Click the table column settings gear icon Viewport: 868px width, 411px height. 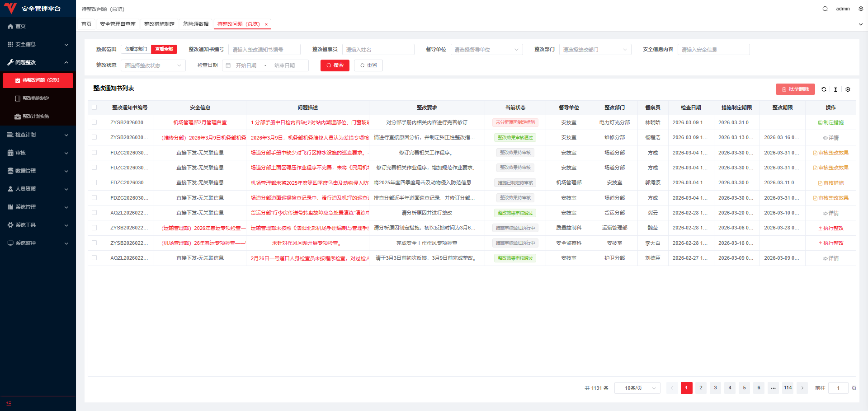(x=848, y=89)
